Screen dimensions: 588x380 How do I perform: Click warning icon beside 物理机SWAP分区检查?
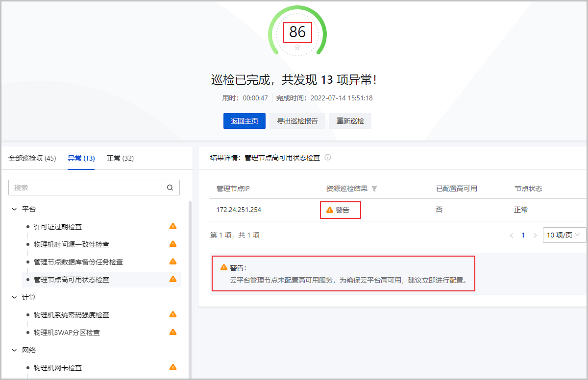click(x=172, y=332)
